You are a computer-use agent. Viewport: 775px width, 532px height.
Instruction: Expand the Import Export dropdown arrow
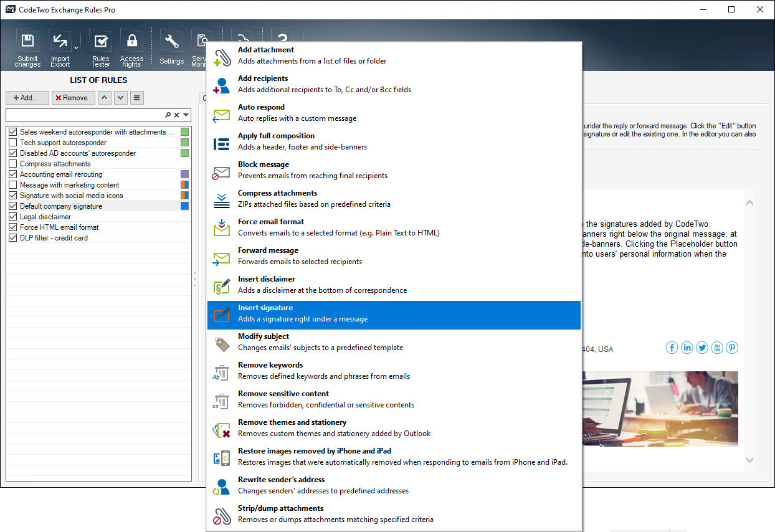[76, 48]
